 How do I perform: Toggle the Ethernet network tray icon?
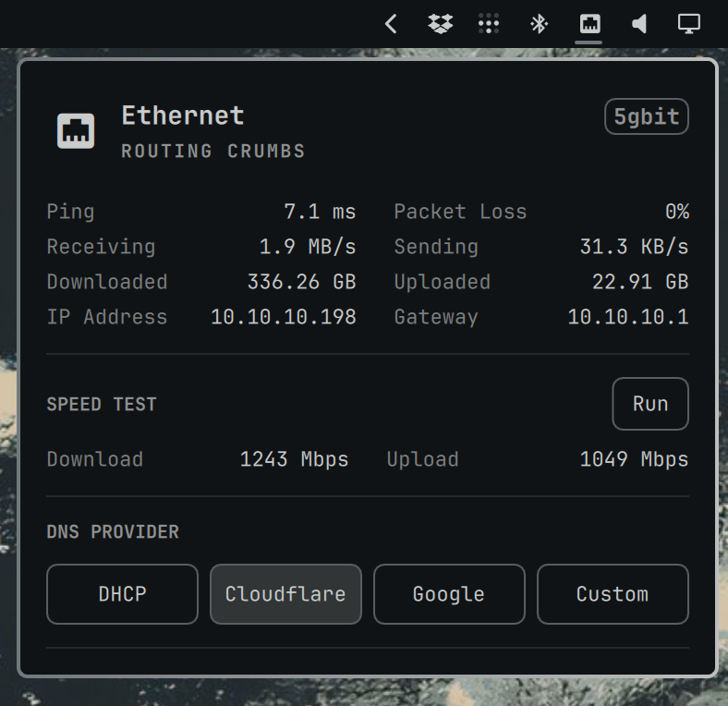click(589, 24)
